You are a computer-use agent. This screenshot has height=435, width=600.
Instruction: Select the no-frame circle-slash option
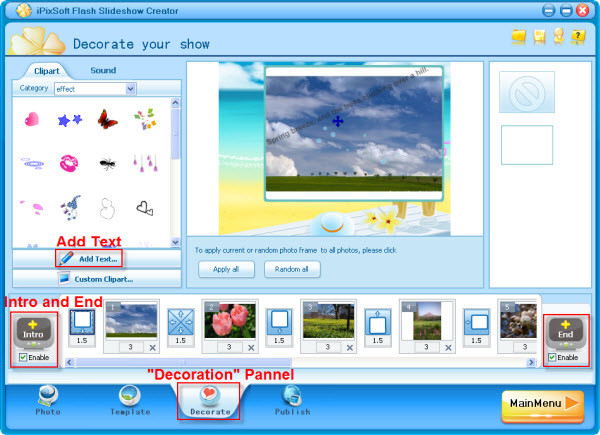coord(526,92)
